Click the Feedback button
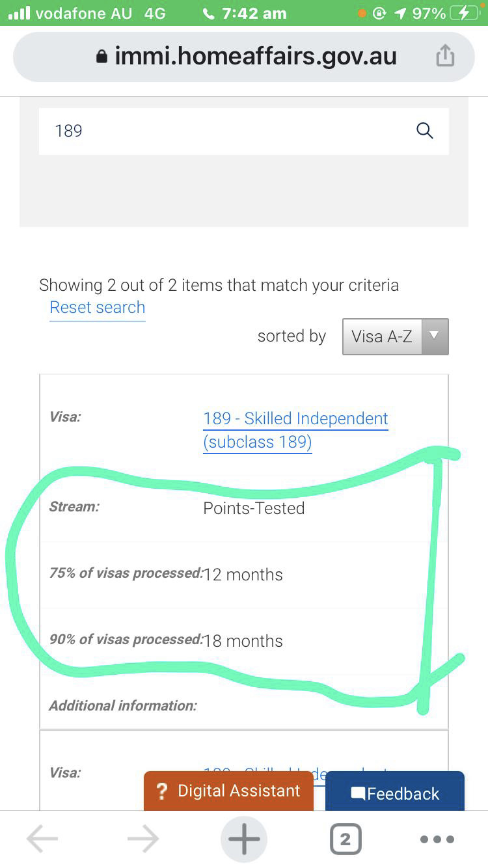 coord(395,792)
